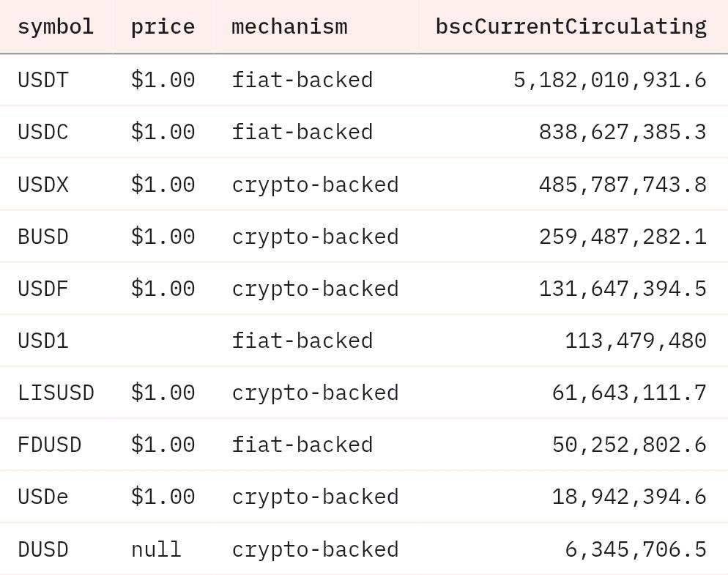The height and width of the screenshot is (575, 728).
Task: Click the USDX symbol cell
Action: pyautogui.click(x=43, y=185)
